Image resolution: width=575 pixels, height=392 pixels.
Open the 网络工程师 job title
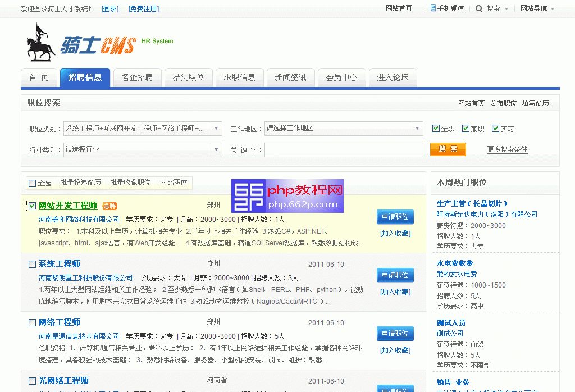(60, 322)
